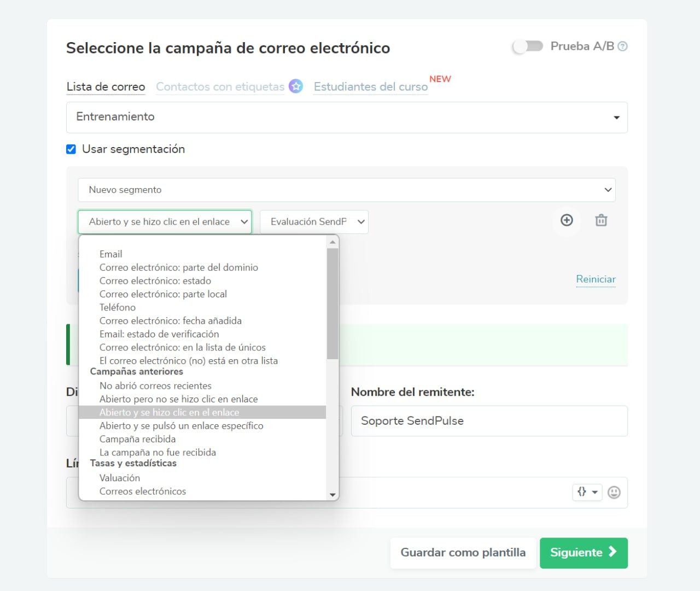Switch to the Lista de correo tab

[x=106, y=87]
